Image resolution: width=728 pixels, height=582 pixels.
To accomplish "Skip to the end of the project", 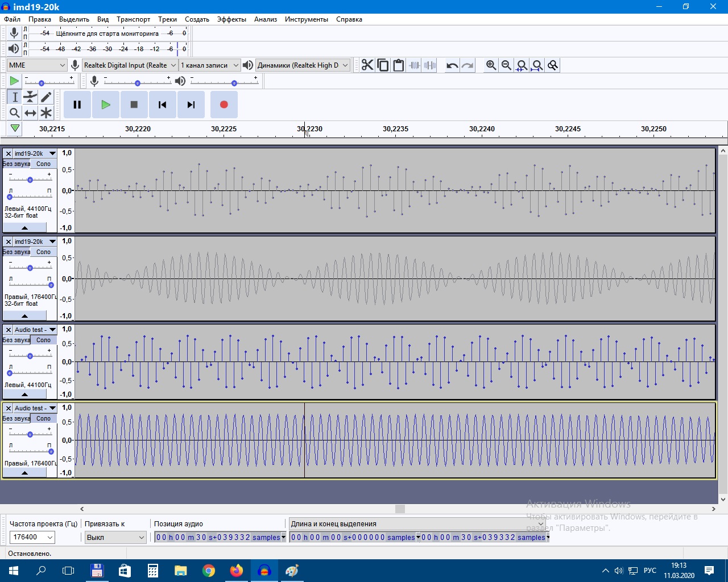I will [191, 105].
